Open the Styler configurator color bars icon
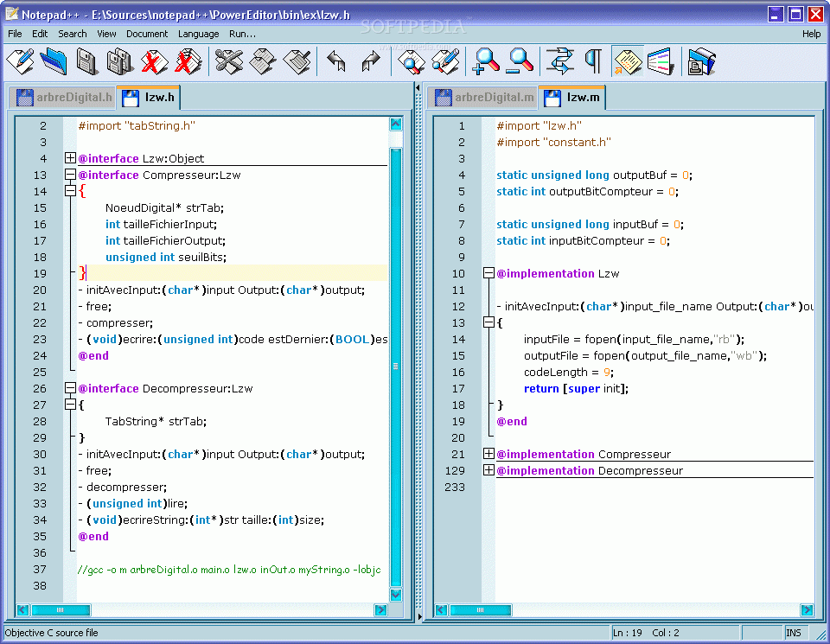Viewport: 830px width, 644px height. pyautogui.click(x=661, y=61)
